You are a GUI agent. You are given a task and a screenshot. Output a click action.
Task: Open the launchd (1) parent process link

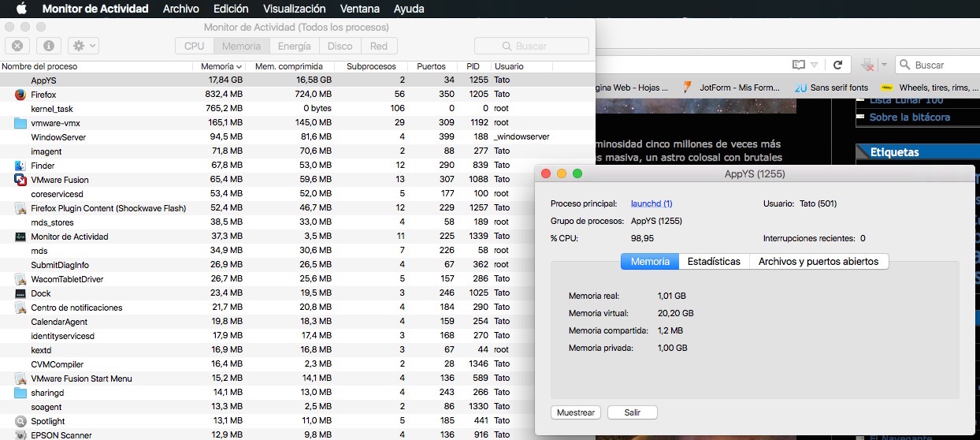pyautogui.click(x=651, y=203)
